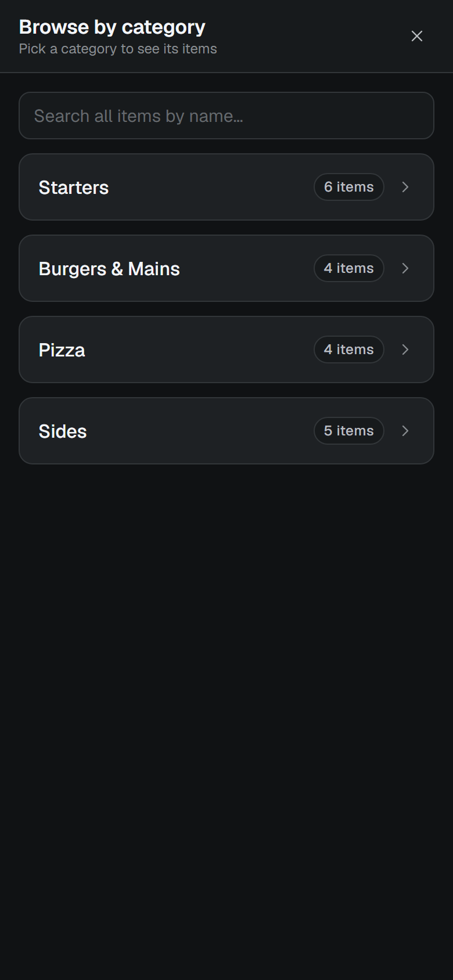Image resolution: width=453 pixels, height=980 pixels.
Task: Expand Burgers & Mains via its chevron
Action: (x=405, y=268)
